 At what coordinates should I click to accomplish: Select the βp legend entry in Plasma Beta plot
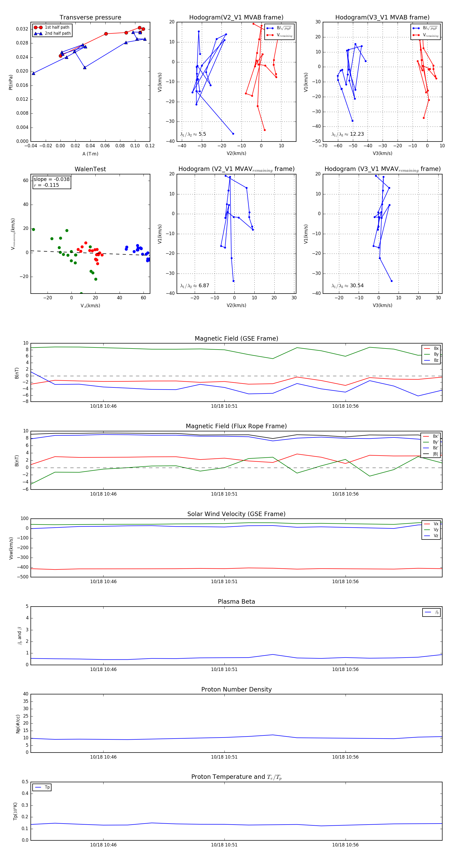pyautogui.click(x=431, y=612)
